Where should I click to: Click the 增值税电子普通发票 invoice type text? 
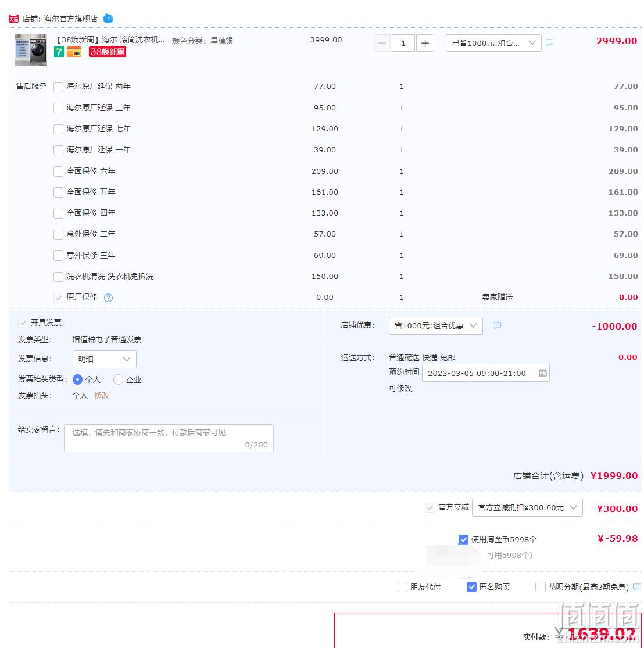(x=106, y=340)
